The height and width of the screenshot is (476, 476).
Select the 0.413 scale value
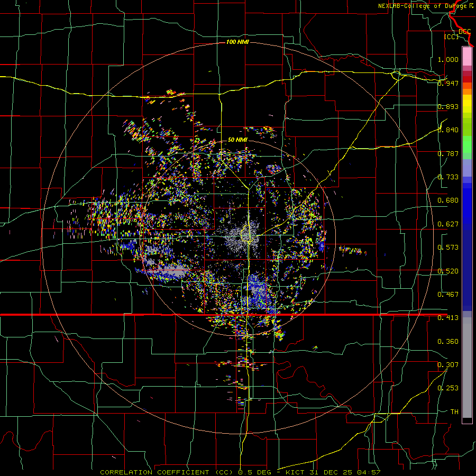pos(448,318)
